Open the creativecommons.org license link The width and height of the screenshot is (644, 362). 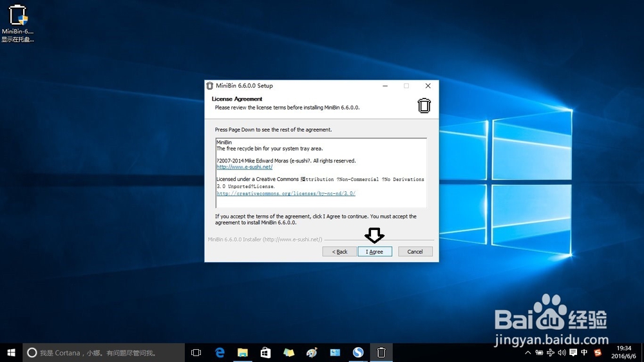click(x=286, y=193)
